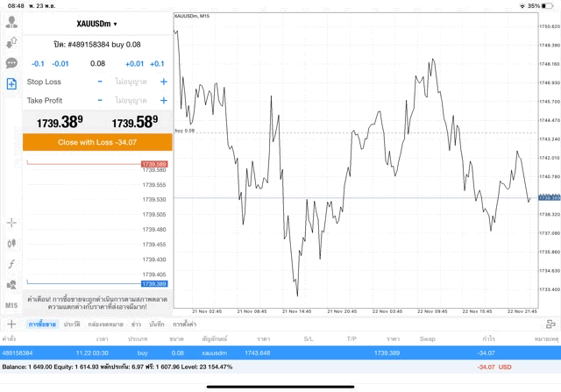Screen dimensions: 561x392
Task: Click the Take Profit value field
Action: pyautogui.click(x=131, y=101)
